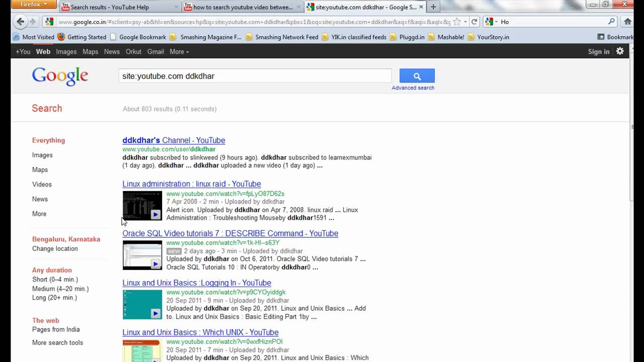Click +You in Google bar

coord(23,52)
